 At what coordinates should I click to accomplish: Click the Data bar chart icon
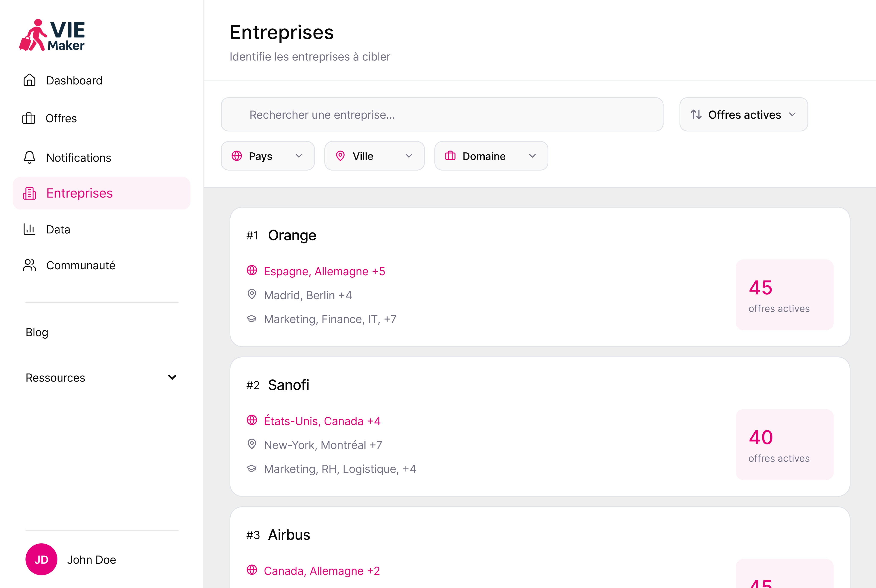tap(29, 229)
